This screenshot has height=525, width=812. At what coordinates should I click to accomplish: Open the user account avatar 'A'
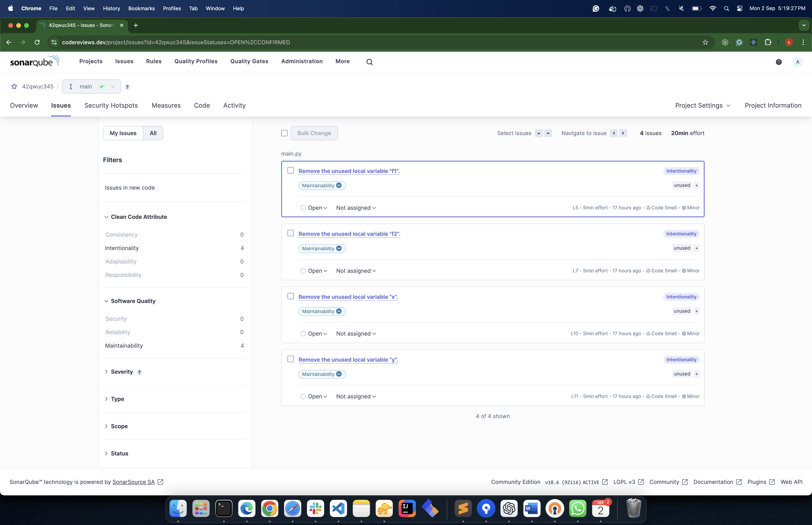coord(797,62)
